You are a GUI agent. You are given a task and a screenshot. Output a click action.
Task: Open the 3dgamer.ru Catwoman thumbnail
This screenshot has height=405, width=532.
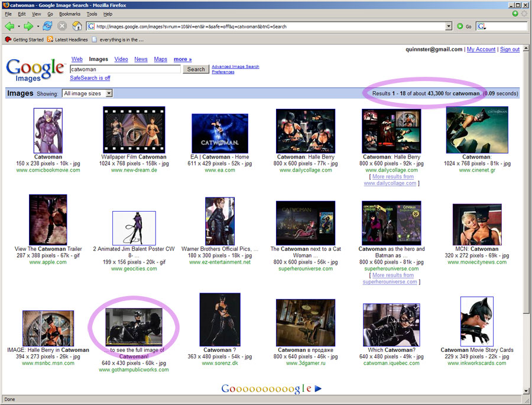click(306, 322)
